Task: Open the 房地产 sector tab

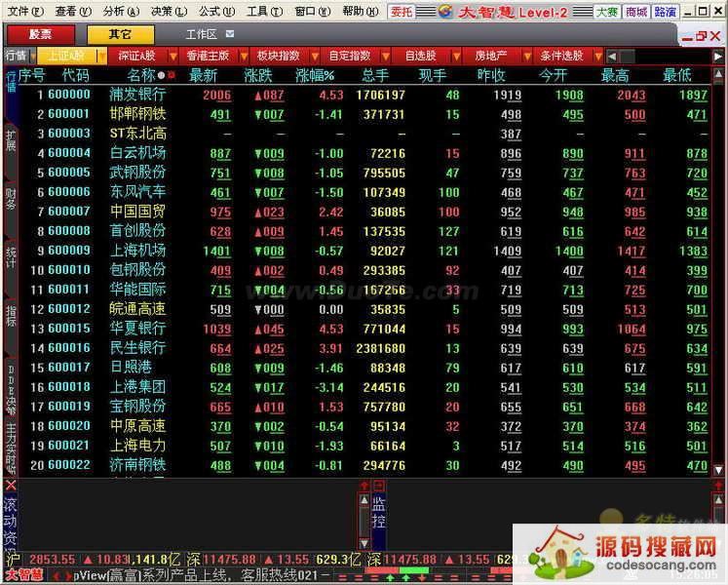Action: click(x=491, y=56)
